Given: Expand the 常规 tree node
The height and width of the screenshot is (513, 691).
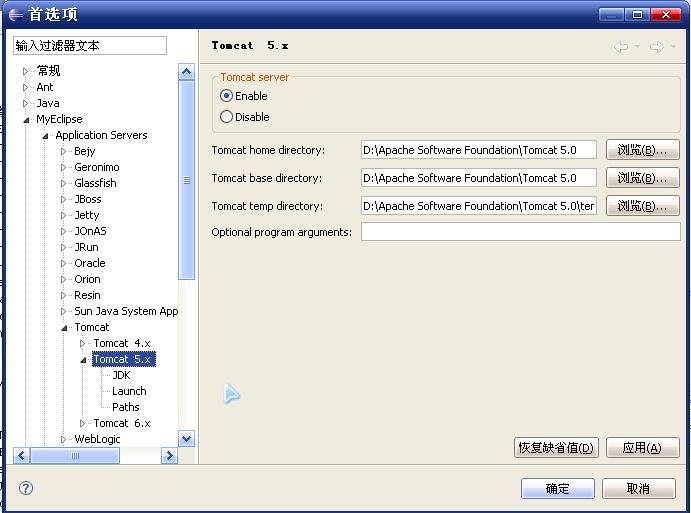Looking at the screenshot, I should pyautogui.click(x=25, y=71).
